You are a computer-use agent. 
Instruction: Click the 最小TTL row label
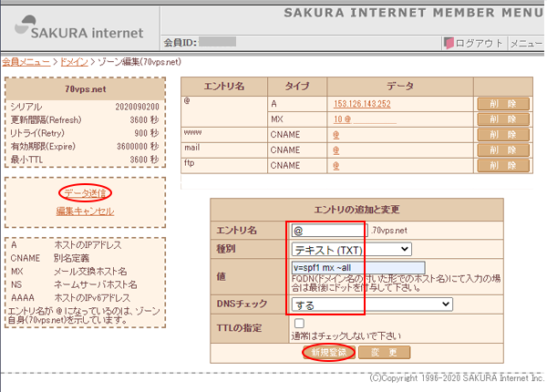pos(26,160)
